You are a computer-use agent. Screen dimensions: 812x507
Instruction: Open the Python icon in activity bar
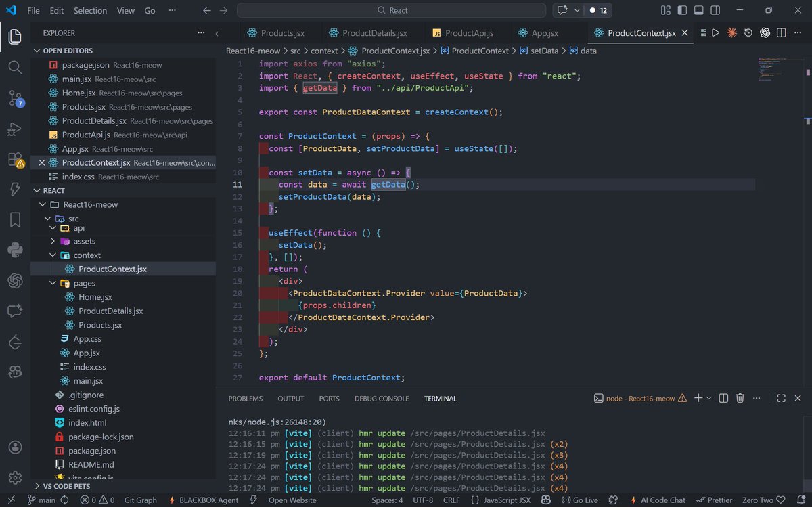15,250
